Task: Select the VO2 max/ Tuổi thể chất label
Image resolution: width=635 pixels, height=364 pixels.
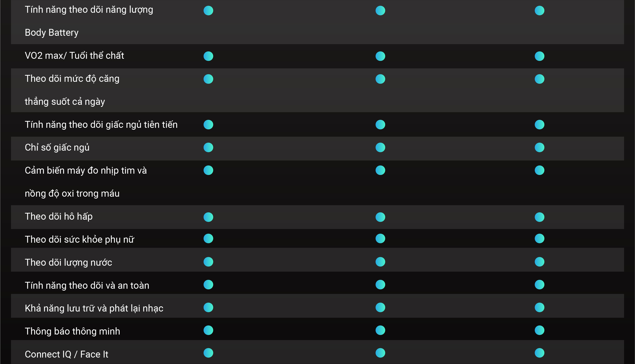Action: [74, 56]
